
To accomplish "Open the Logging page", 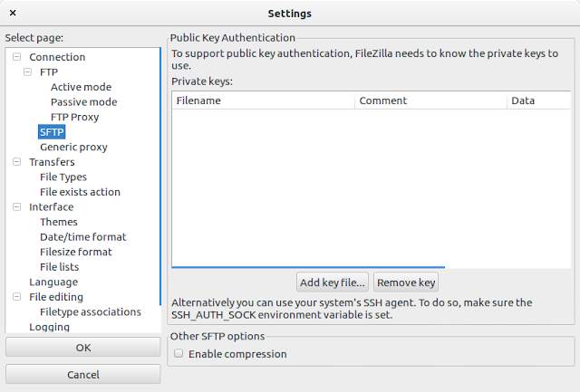I will (49, 327).
